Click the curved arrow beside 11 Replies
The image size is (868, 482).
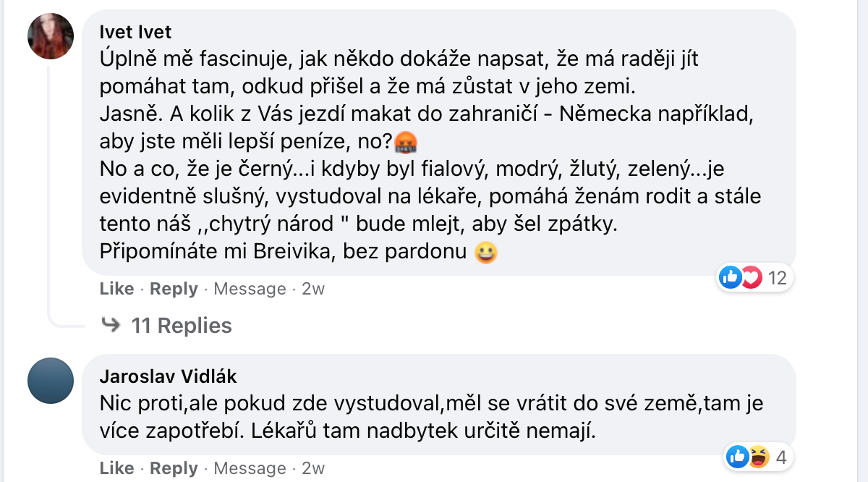(x=111, y=325)
